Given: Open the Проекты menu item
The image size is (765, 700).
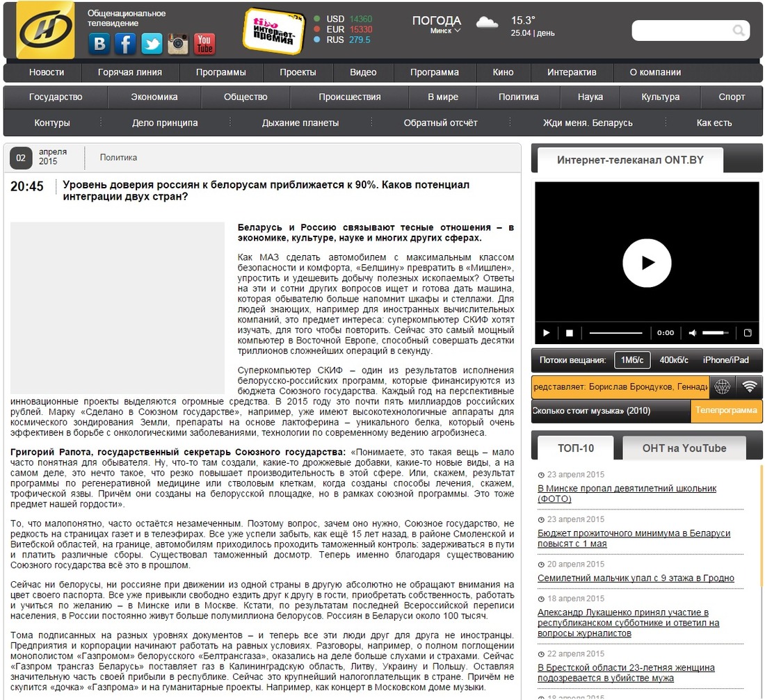Looking at the screenshot, I should click(x=298, y=72).
